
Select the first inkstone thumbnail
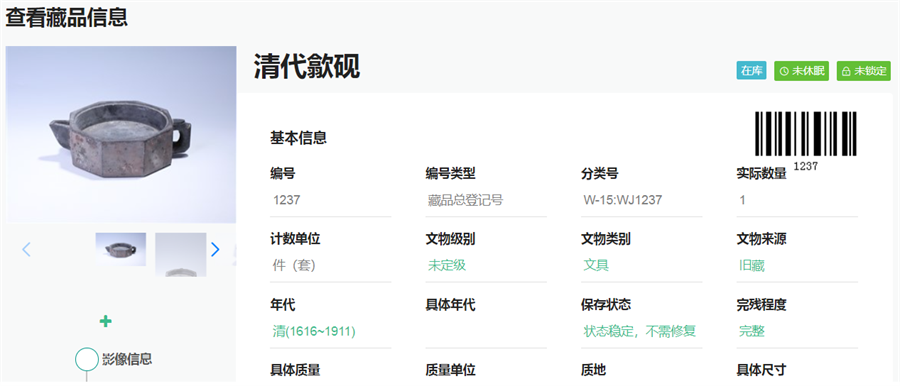pos(121,249)
